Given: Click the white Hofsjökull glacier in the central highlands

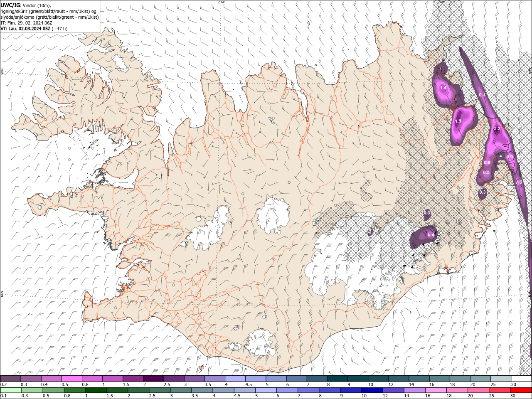Looking at the screenshot, I should click(273, 215).
